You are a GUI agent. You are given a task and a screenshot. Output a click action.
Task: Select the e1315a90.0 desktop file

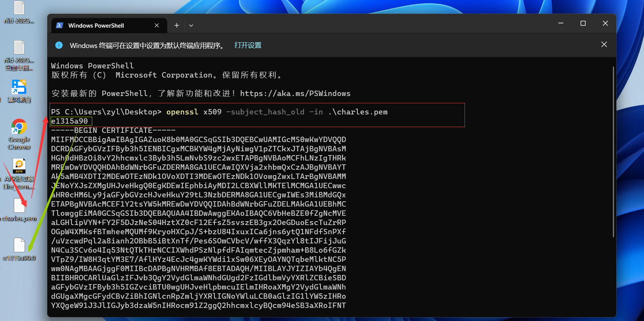click(19, 250)
